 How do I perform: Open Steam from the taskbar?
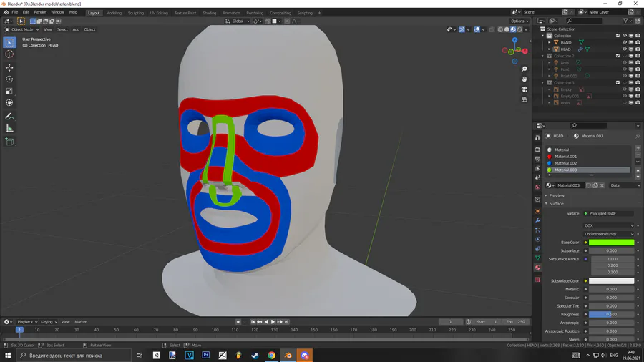point(255,356)
